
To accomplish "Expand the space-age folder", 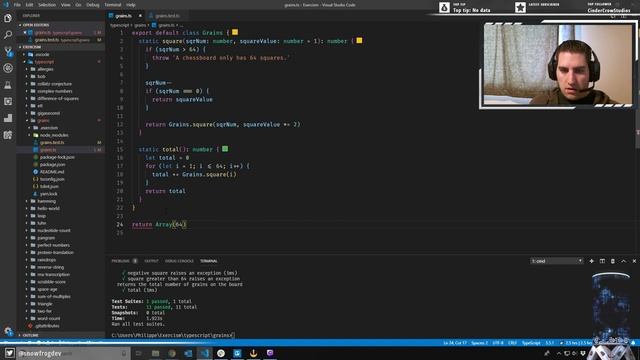I will pyautogui.click(x=47, y=289).
